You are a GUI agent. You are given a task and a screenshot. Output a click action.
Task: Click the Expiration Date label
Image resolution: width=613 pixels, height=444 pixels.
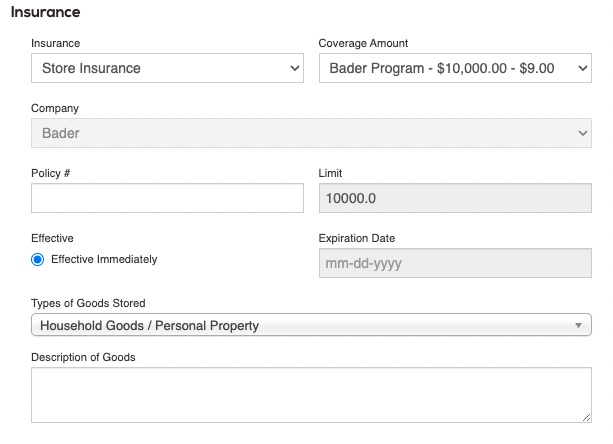pyautogui.click(x=356, y=238)
